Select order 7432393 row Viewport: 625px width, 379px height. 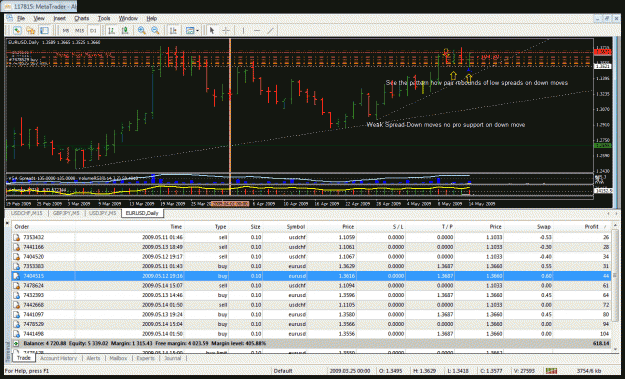tap(311, 295)
